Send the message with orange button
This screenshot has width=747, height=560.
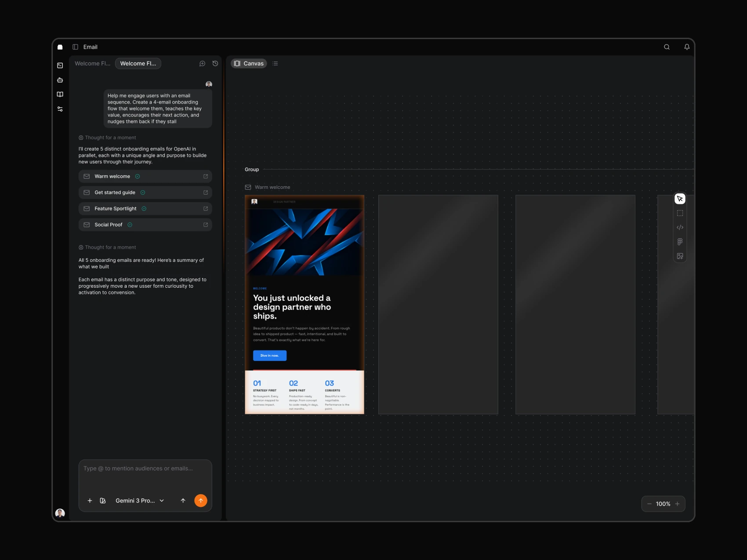click(x=201, y=501)
